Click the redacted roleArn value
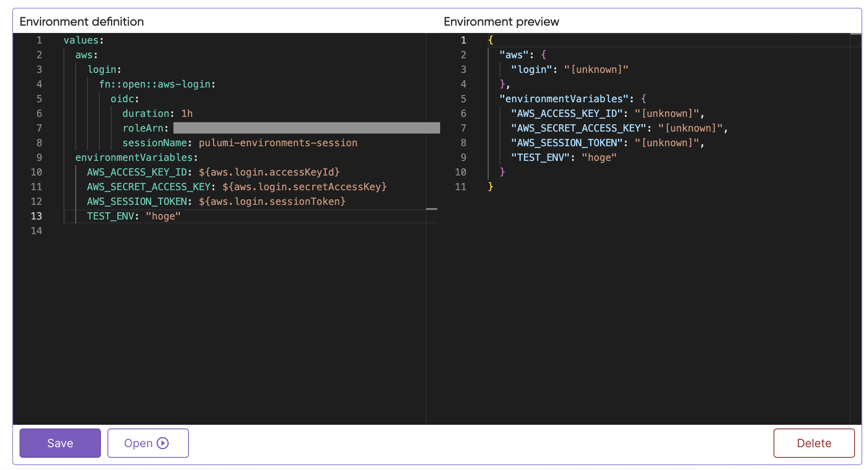The image size is (868, 470). point(307,128)
